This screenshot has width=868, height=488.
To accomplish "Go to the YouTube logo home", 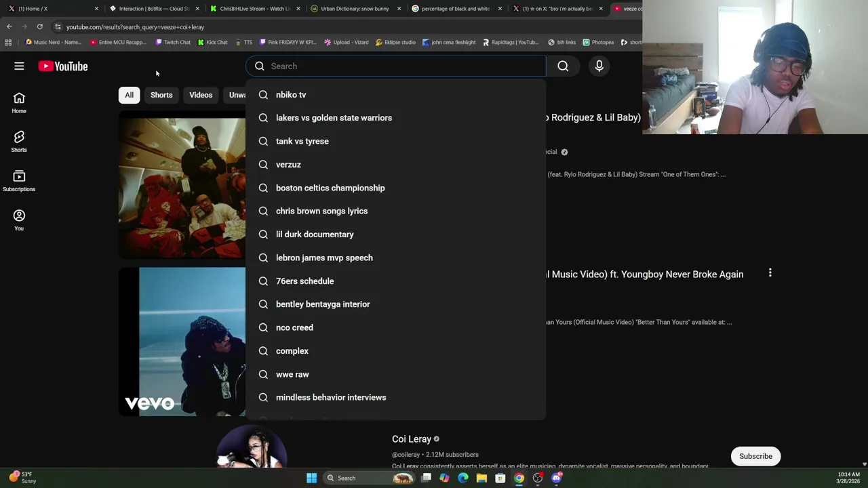I will 63,66.
